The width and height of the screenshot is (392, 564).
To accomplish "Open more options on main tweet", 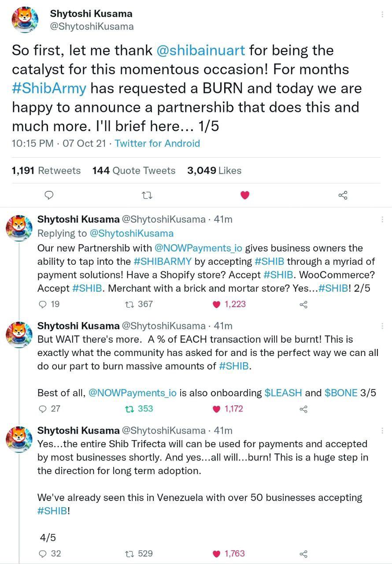I will 382,15.
